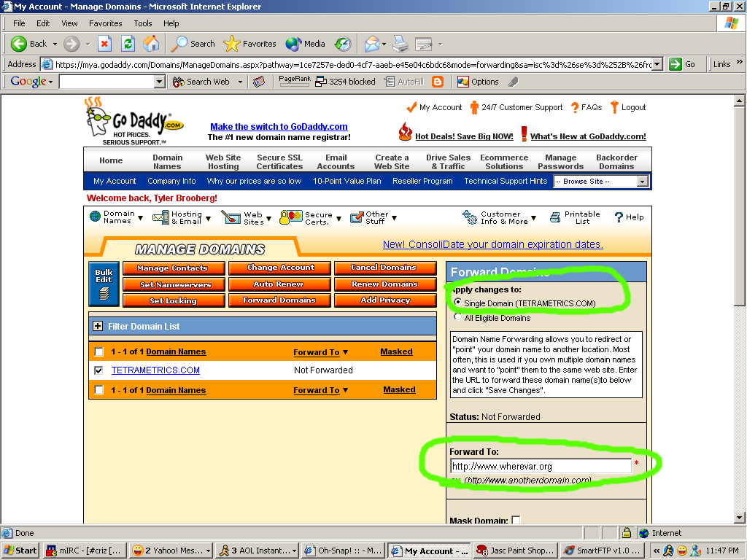
Task: Click the Print icon
Action: pos(400,44)
